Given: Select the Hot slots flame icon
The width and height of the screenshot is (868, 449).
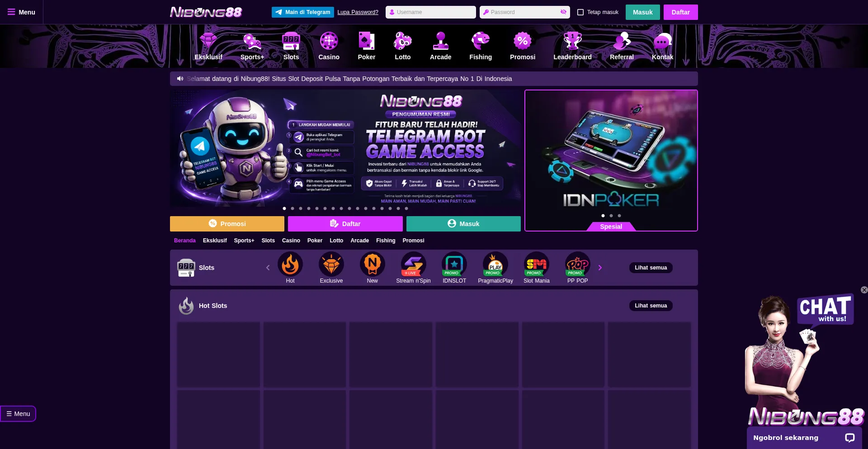Looking at the screenshot, I should [290, 268].
